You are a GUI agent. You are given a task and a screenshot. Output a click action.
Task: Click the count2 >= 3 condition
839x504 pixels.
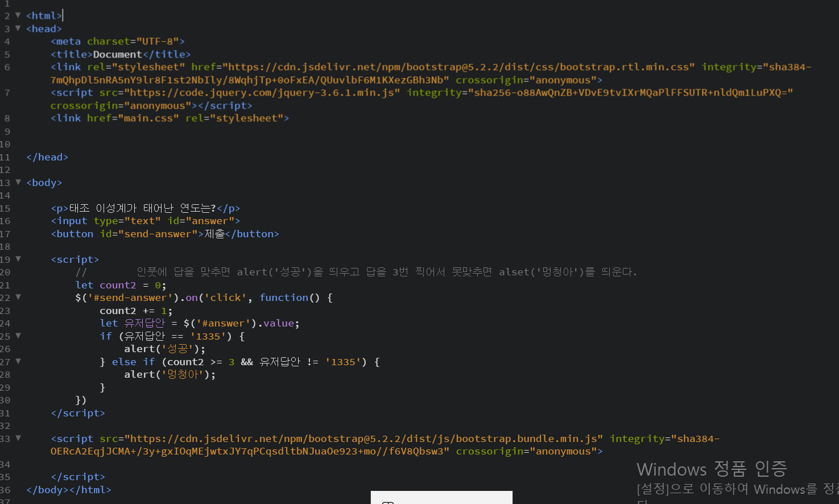[x=201, y=362]
